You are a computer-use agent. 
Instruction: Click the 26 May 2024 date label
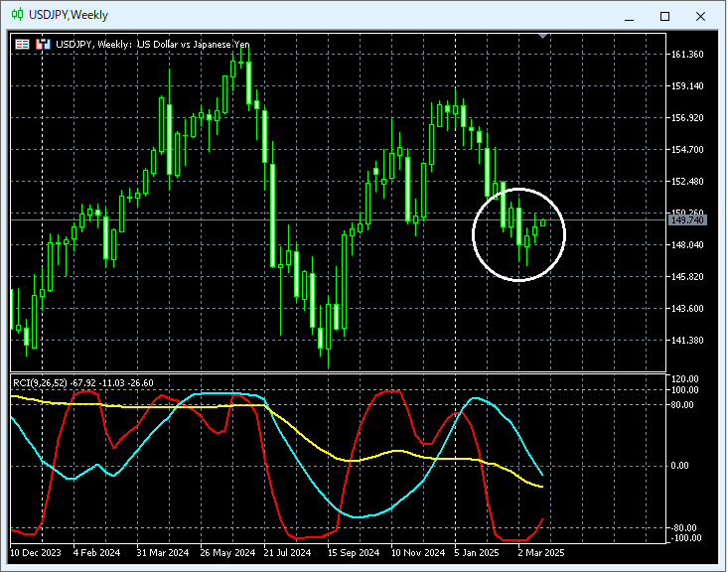point(227,553)
